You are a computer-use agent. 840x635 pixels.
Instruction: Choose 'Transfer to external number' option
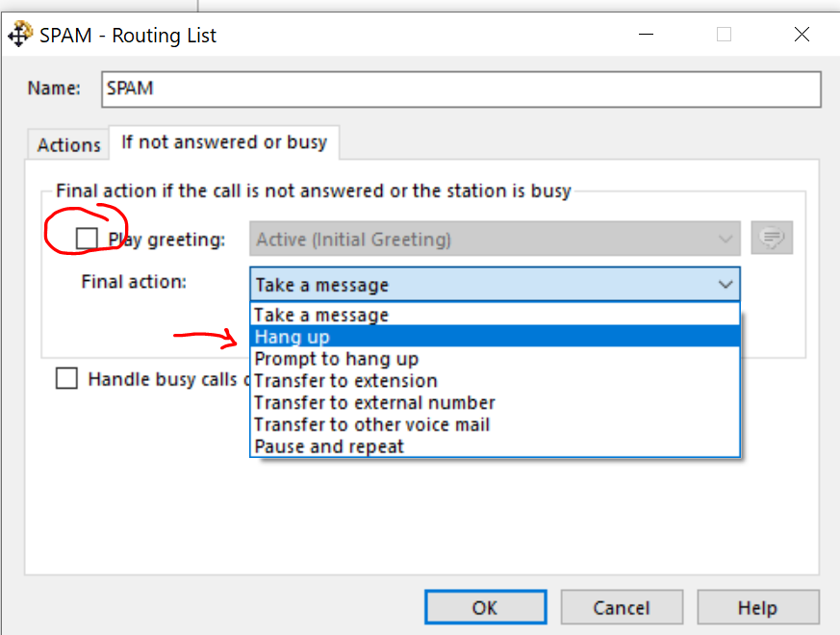tap(374, 402)
